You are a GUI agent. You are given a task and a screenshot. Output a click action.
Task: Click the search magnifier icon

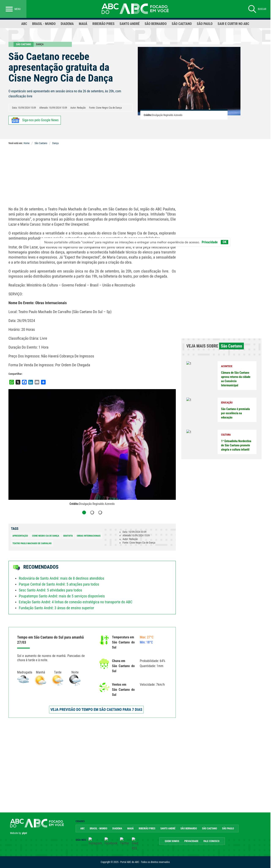click(254, 9)
